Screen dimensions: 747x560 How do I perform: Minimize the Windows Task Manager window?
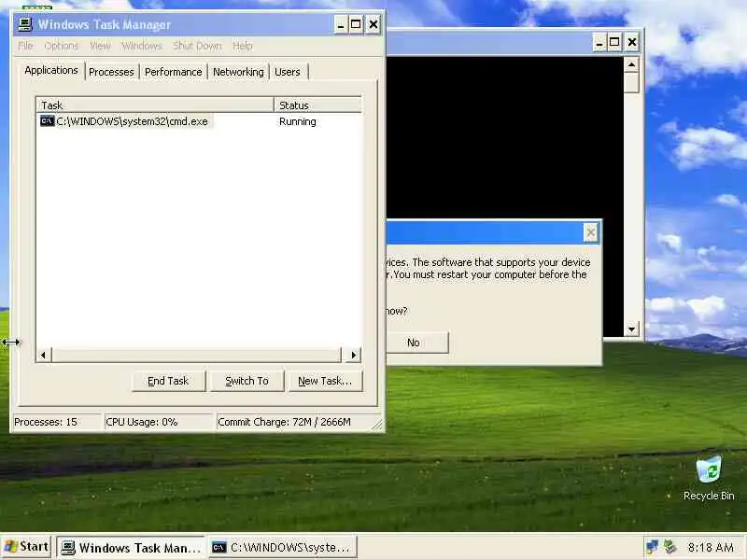tap(340, 24)
